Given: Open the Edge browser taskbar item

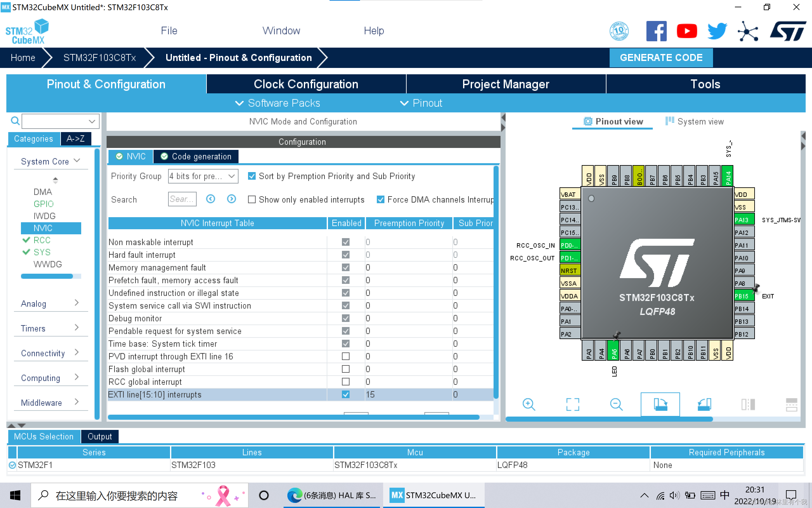Looking at the screenshot, I should (332, 495).
